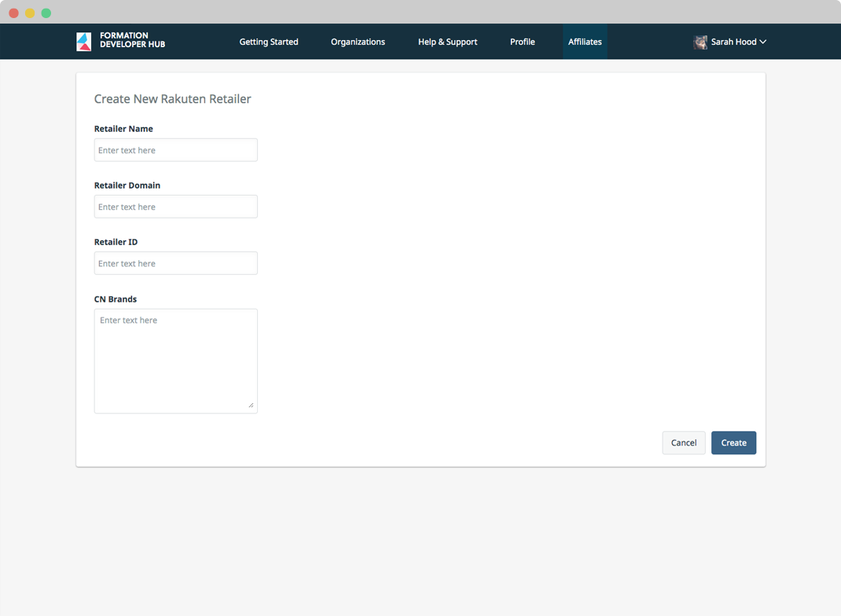Minimize window using yellow button
Screen dimensions: 841x616
[30, 13]
